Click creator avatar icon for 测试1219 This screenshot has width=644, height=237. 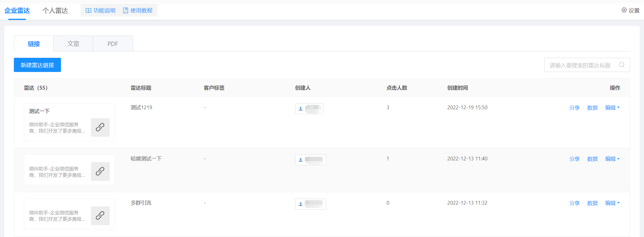tap(301, 109)
